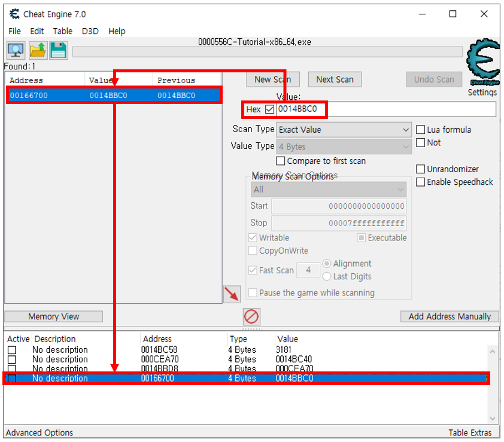This screenshot has width=504, height=442.
Task: Open Settings under the logo
Action: [482, 93]
